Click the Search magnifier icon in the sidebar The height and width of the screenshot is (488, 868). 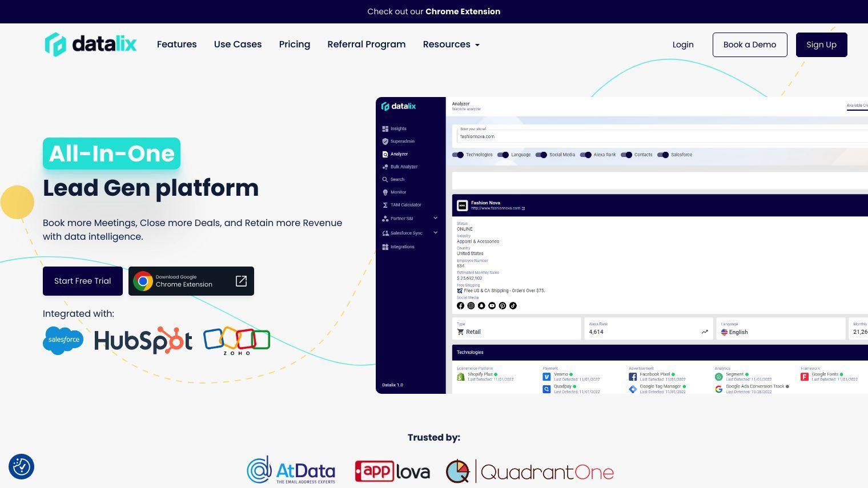tap(385, 179)
